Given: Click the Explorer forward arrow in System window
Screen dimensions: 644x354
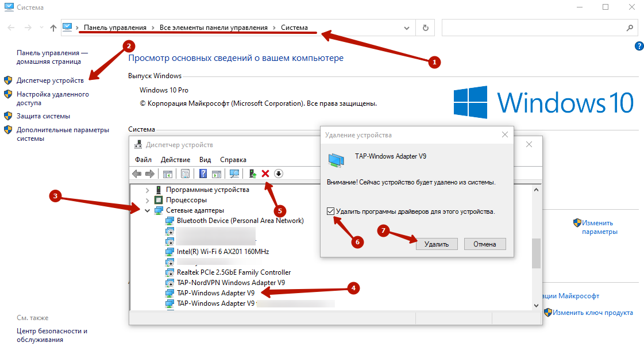Looking at the screenshot, I should coord(28,28).
